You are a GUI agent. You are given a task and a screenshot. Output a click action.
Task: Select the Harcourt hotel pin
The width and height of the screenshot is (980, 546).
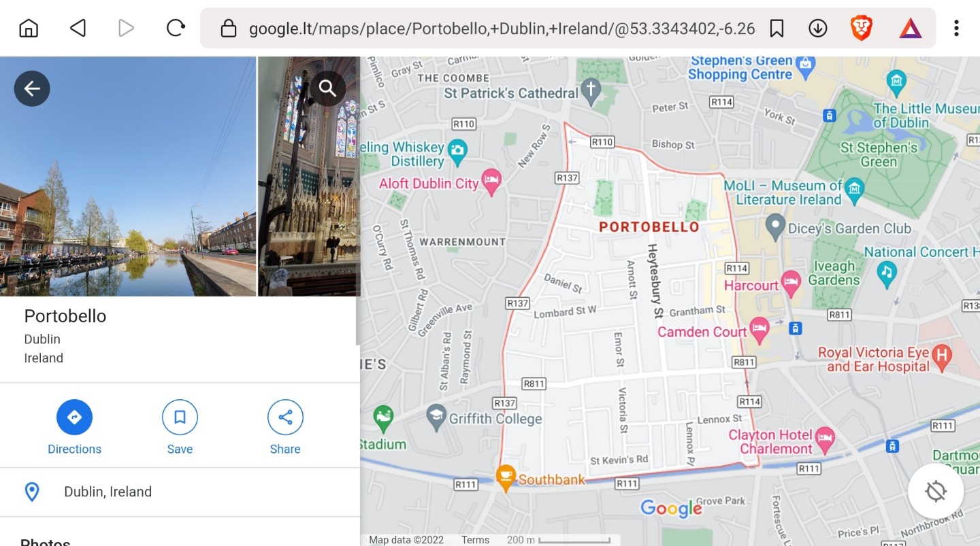(x=791, y=284)
